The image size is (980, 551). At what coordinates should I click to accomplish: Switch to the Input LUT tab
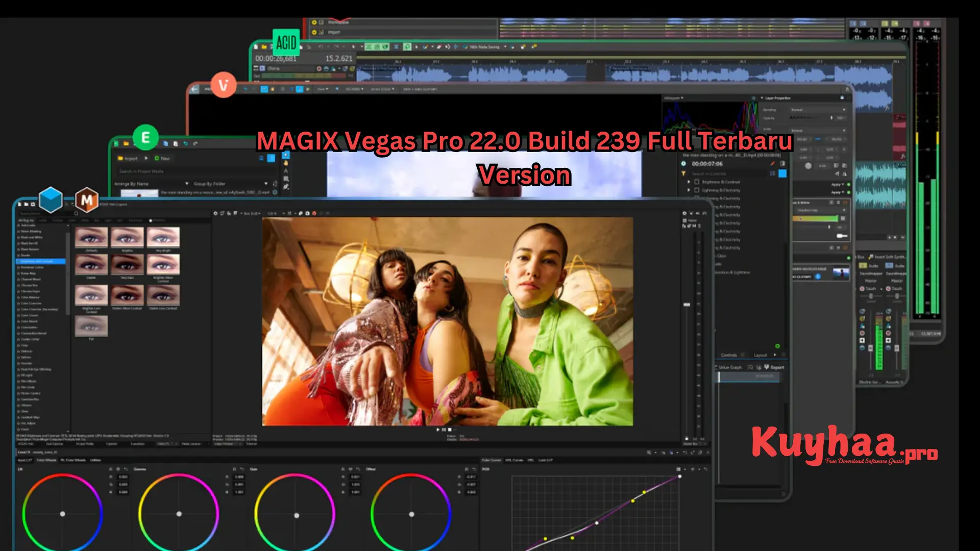coord(24,460)
